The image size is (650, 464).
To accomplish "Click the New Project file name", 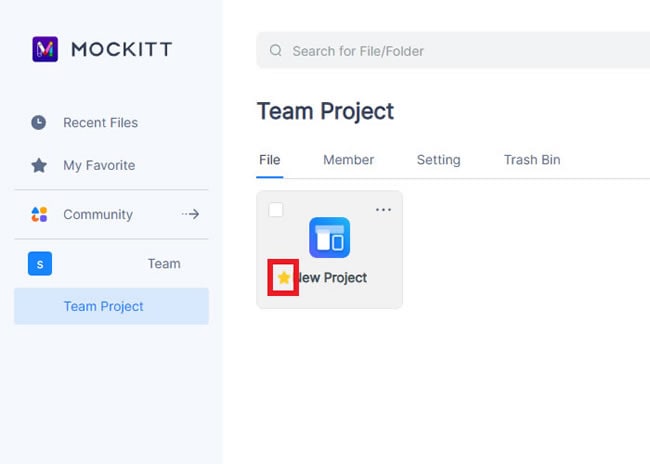I will (332, 278).
